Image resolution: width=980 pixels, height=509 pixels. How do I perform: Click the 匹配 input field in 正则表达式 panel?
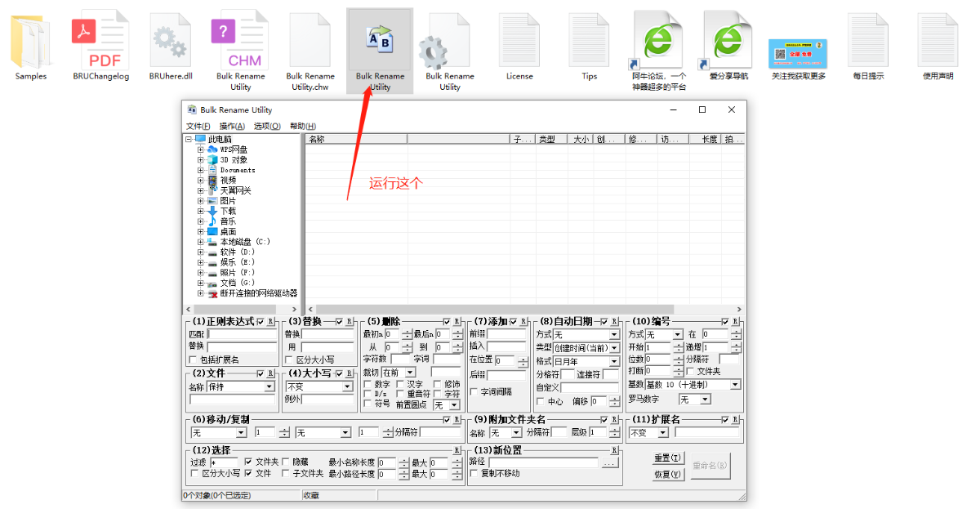click(243, 334)
